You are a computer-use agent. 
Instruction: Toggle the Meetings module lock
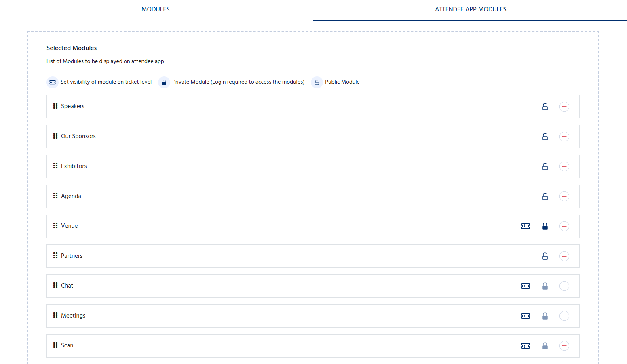pos(545,316)
